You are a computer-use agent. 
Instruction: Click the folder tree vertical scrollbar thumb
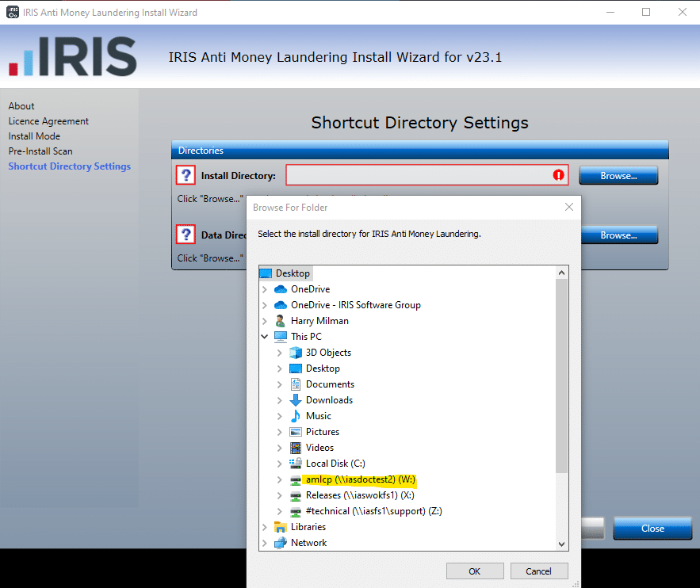[561, 376]
